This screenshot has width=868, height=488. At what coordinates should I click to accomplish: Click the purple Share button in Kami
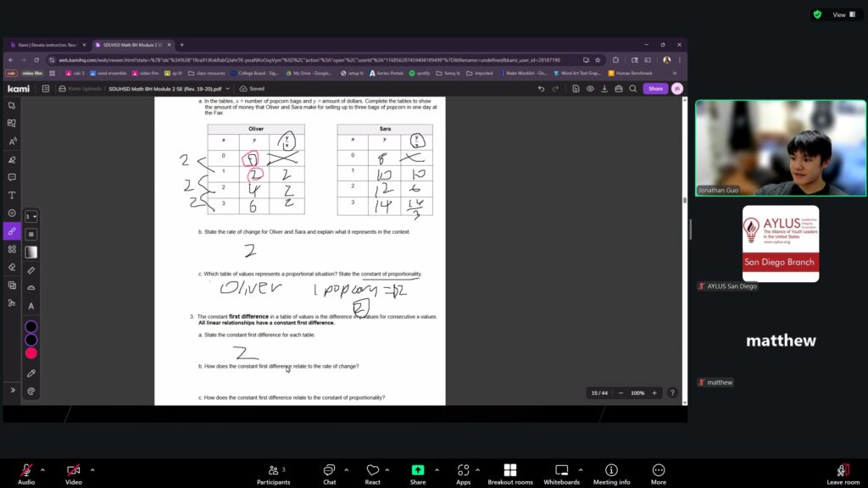[x=655, y=88]
